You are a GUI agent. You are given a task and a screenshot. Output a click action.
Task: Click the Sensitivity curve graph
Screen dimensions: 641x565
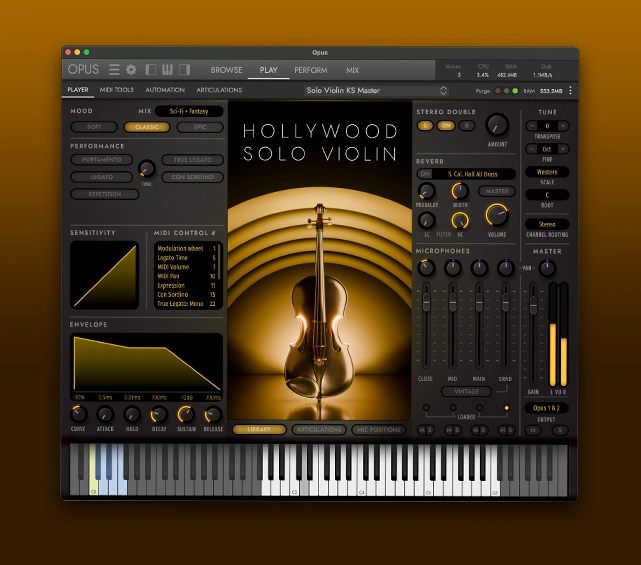105,275
